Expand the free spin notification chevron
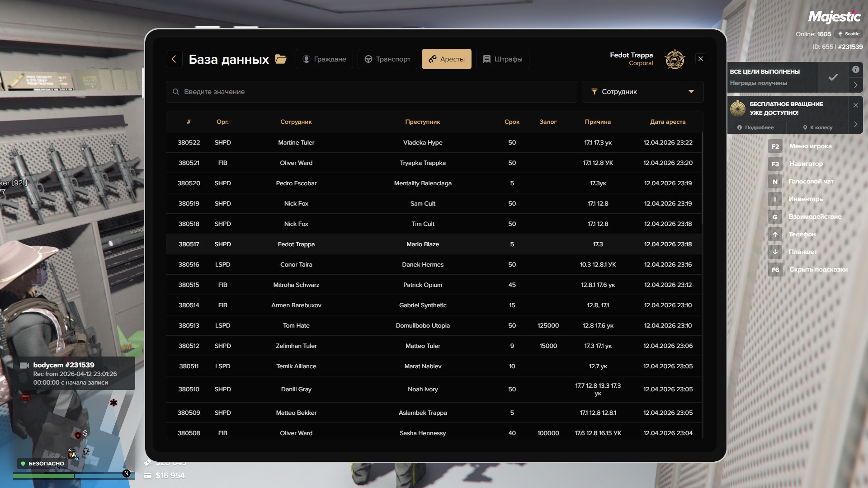This screenshot has height=488, width=868. pos(855,124)
